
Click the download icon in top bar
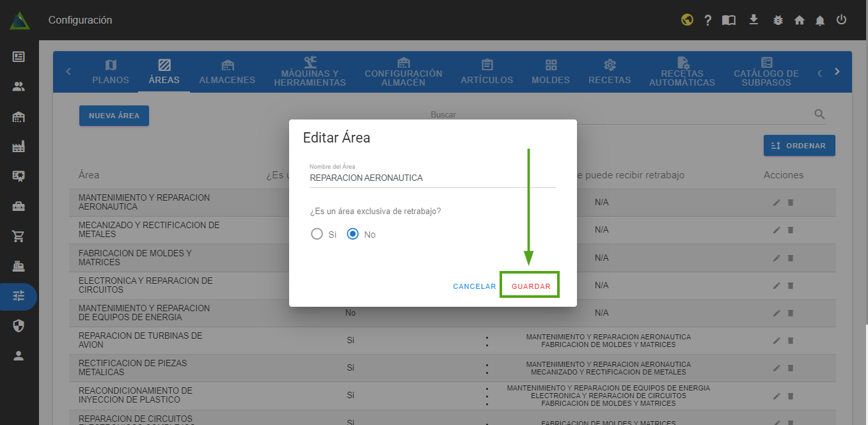tap(754, 20)
